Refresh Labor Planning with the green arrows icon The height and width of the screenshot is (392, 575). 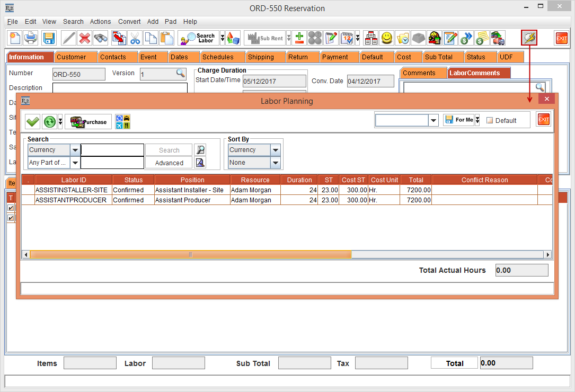point(49,121)
